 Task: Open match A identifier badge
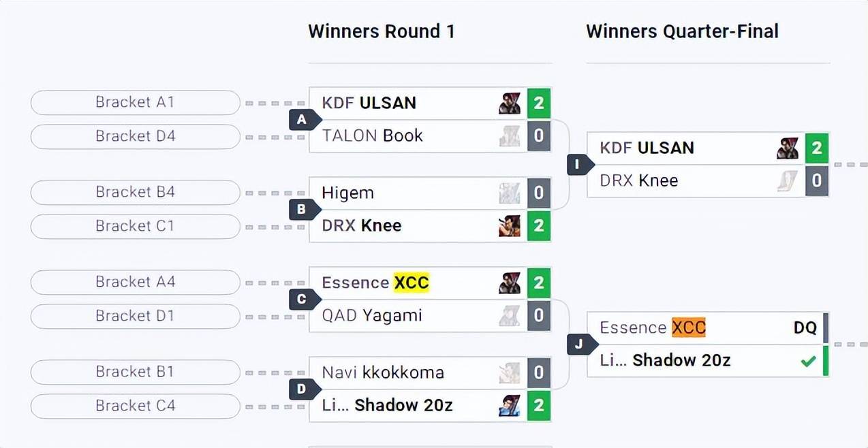(x=302, y=121)
